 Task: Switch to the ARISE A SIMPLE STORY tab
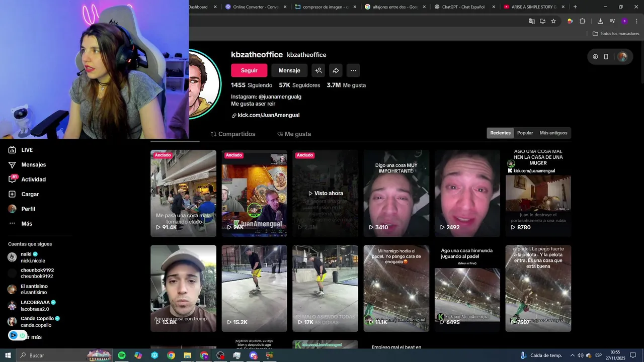533,7
